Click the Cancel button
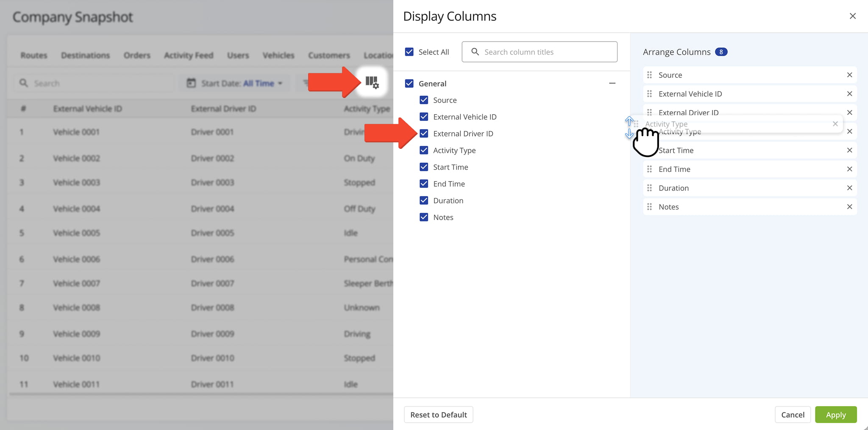Image resolution: width=868 pixels, height=430 pixels. pyautogui.click(x=793, y=415)
